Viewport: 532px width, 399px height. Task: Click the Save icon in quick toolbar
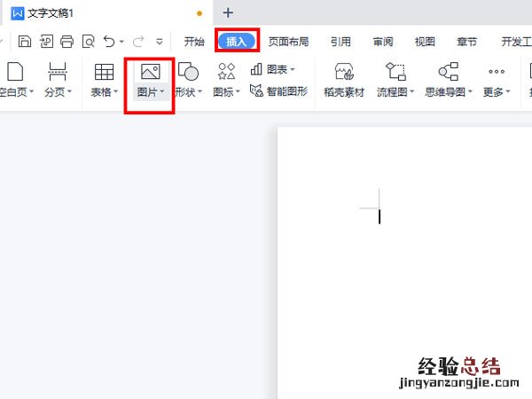pos(25,41)
